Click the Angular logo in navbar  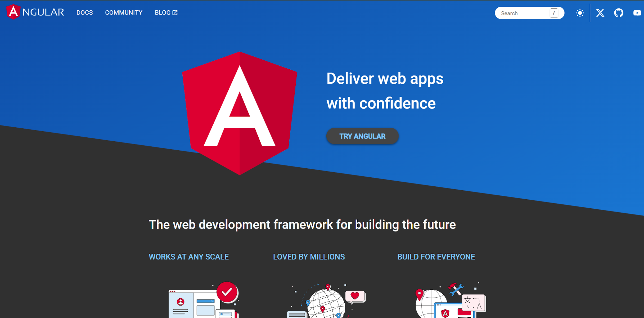tap(35, 12)
